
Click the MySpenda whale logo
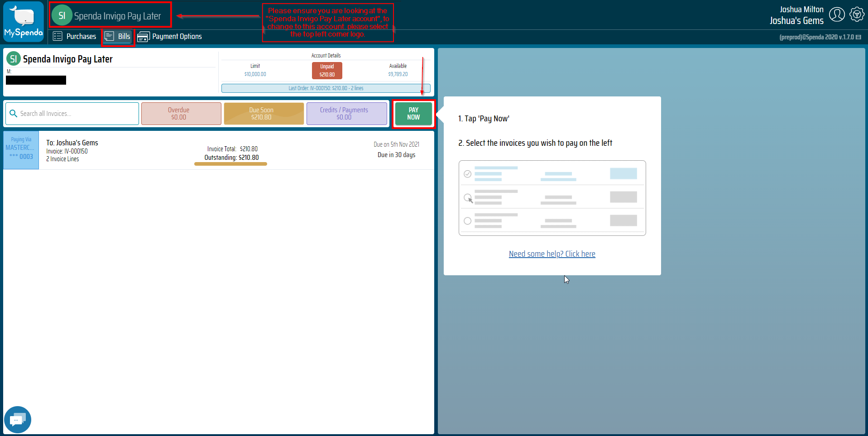[x=24, y=22]
